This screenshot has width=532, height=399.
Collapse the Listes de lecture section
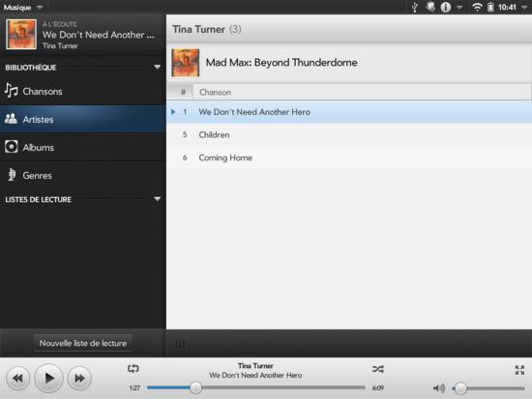pyautogui.click(x=157, y=199)
